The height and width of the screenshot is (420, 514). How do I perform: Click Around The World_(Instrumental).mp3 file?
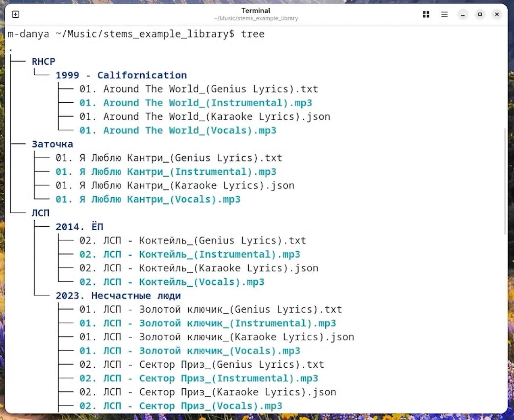pyautogui.click(x=196, y=103)
